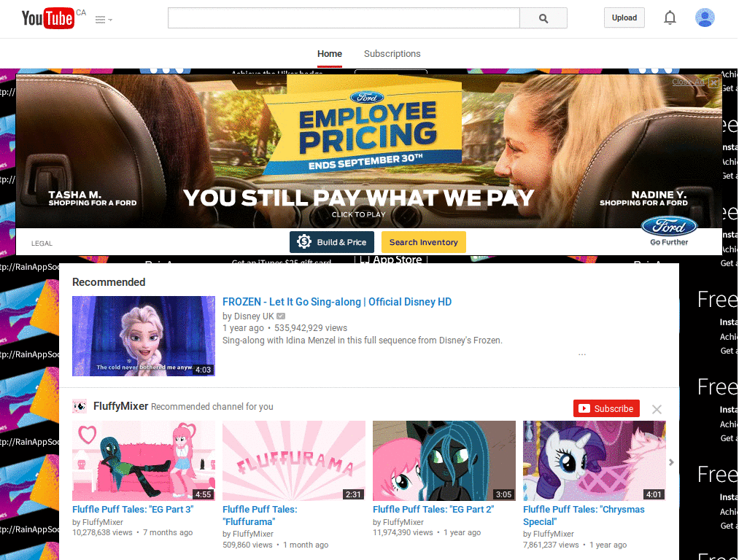Open the Frozen Let It Go thumbnail

coord(144,336)
